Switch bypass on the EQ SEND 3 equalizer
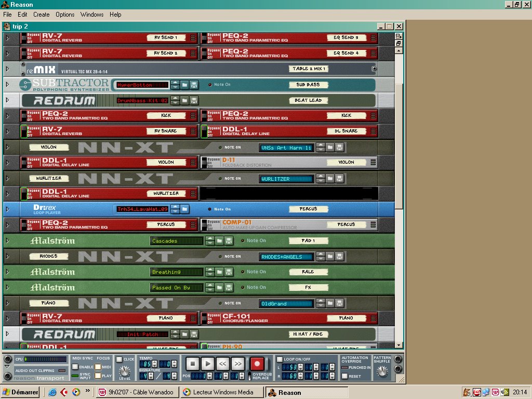Viewport: 532px width, 399px height. pyautogui.click(x=204, y=37)
